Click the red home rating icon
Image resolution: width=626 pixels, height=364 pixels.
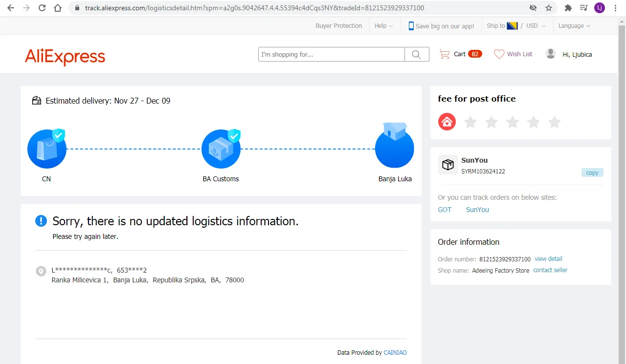click(447, 122)
